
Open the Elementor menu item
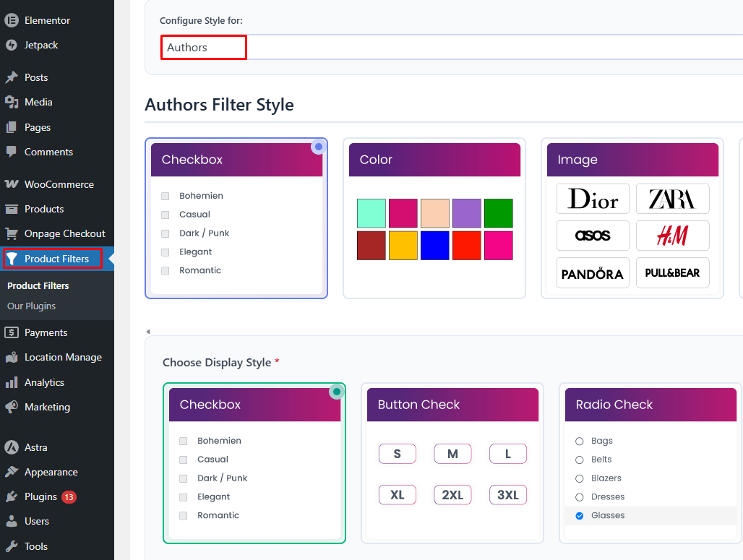[x=12, y=20]
